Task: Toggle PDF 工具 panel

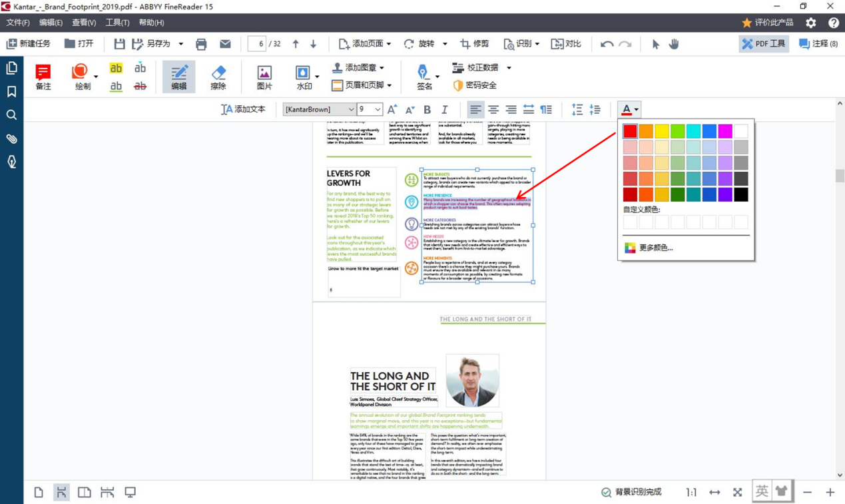Action: pos(764,44)
